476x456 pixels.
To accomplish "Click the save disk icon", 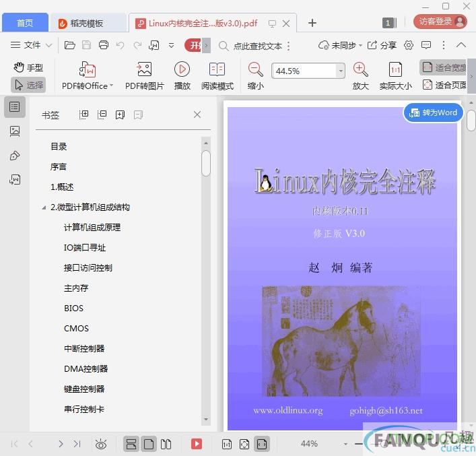I will click(87, 45).
